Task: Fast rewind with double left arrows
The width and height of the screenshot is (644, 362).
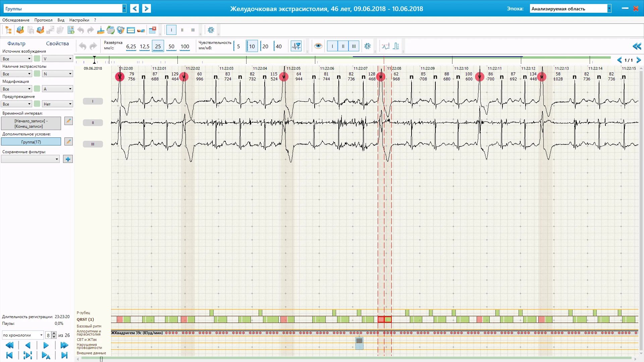Action: coord(10,345)
